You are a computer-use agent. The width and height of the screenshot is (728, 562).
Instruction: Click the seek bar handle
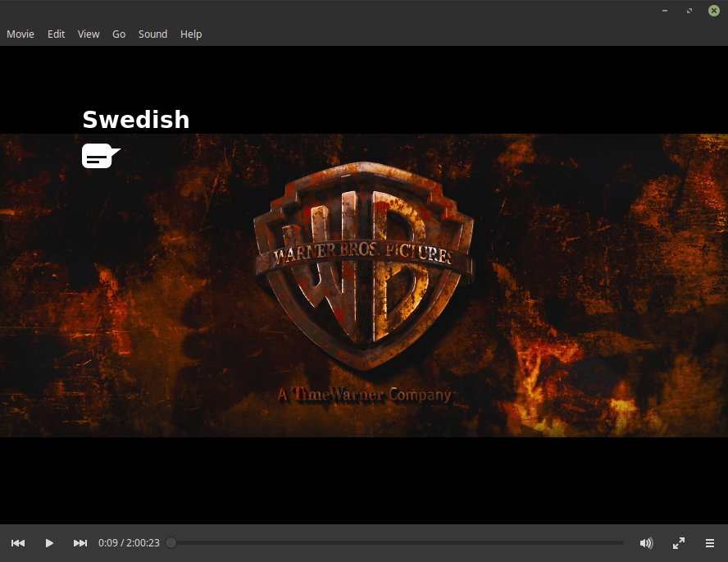[x=171, y=542]
